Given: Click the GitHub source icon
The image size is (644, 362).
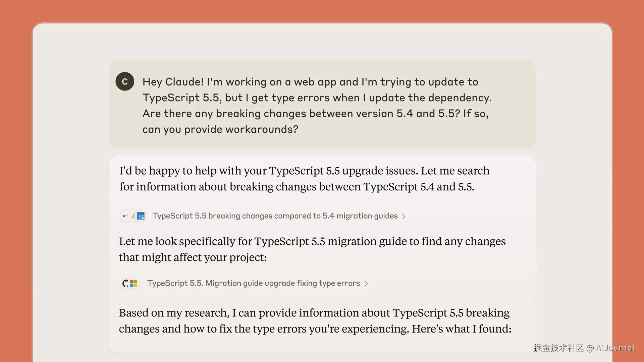Looking at the screenshot, I should click(125, 284).
